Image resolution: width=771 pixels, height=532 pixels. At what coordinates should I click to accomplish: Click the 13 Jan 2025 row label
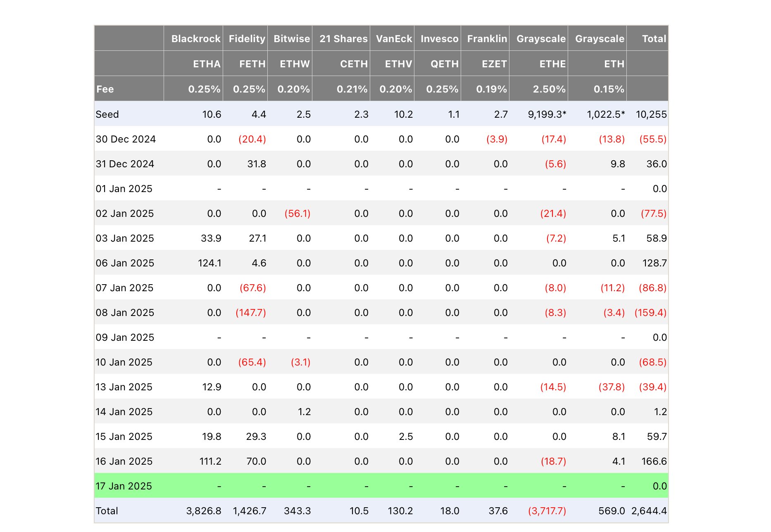[x=124, y=387]
